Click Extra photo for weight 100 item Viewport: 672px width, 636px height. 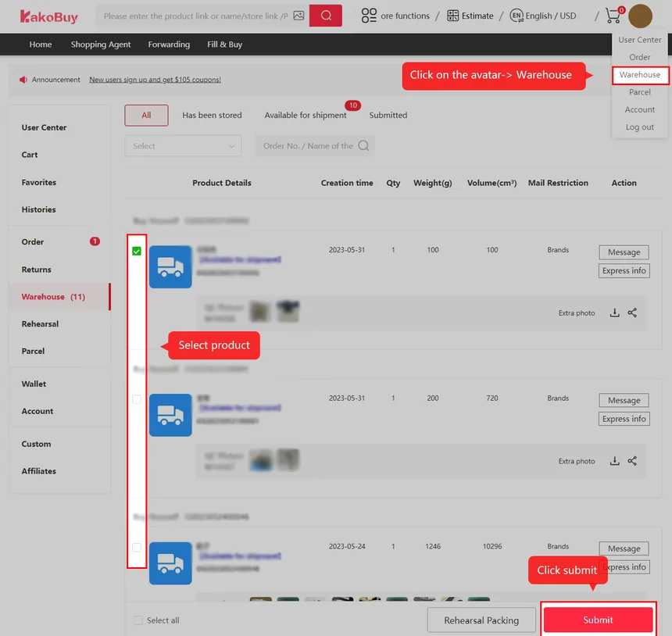(577, 313)
